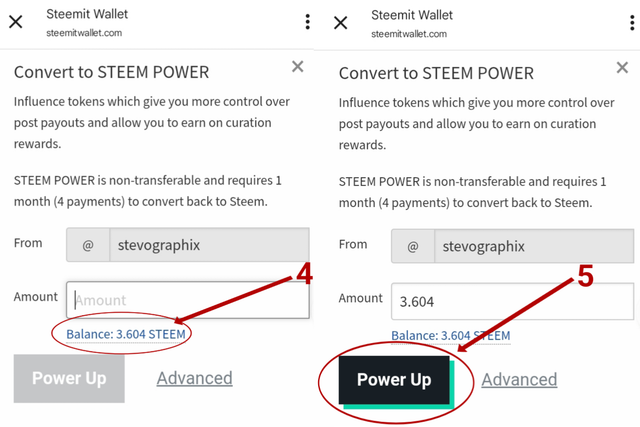Open three-dot browser menu in step 4 panel
The image size is (640, 427).
click(x=307, y=22)
